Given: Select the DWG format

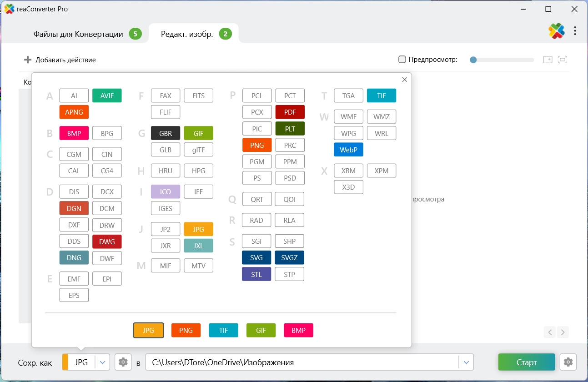Looking at the screenshot, I should click(107, 242).
